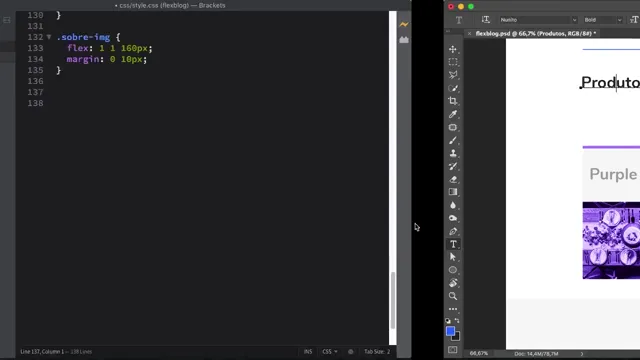Select the Ellipse shape tool
Image resolution: width=640 pixels, height=360 pixels.
tap(453, 270)
